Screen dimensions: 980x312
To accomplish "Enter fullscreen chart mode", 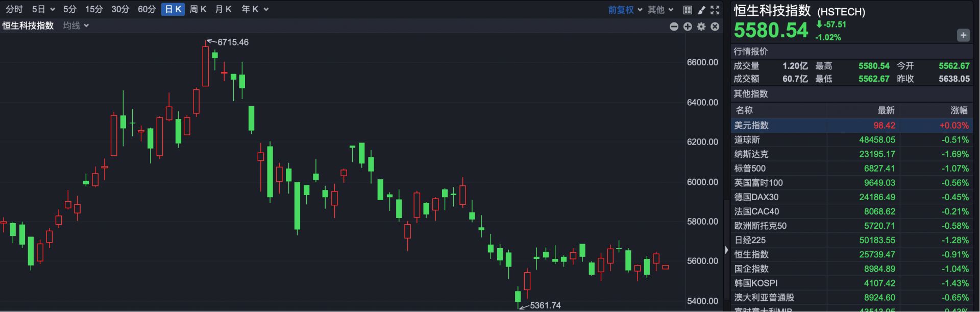I will (715, 10).
